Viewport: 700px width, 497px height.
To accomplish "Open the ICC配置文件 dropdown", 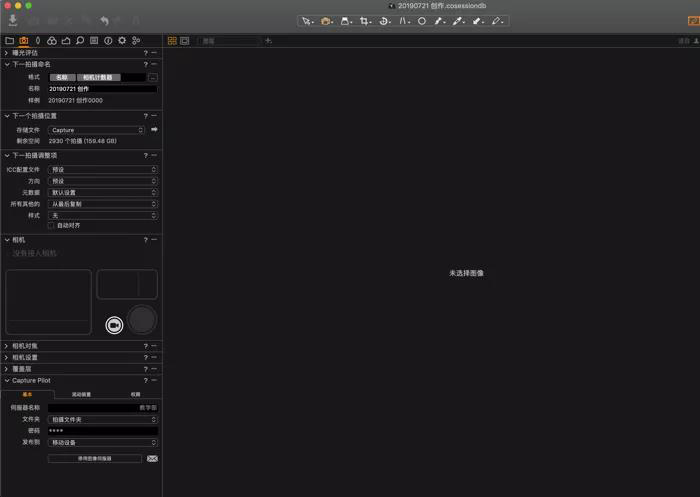I will point(103,170).
